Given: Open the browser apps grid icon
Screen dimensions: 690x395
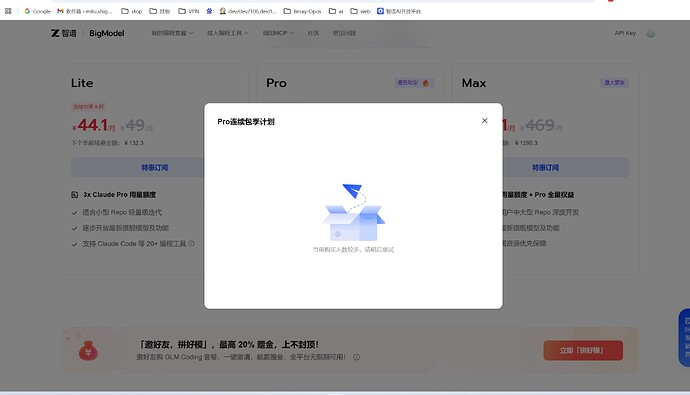Looking at the screenshot, I should pyautogui.click(x=8, y=11).
